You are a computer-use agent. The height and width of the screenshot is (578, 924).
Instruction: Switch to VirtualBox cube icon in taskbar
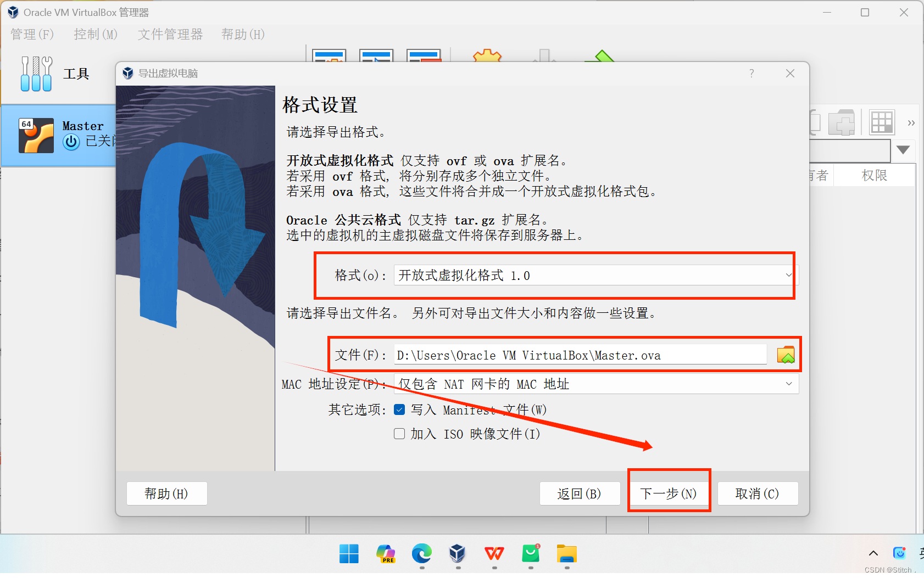click(x=458, y=553)
